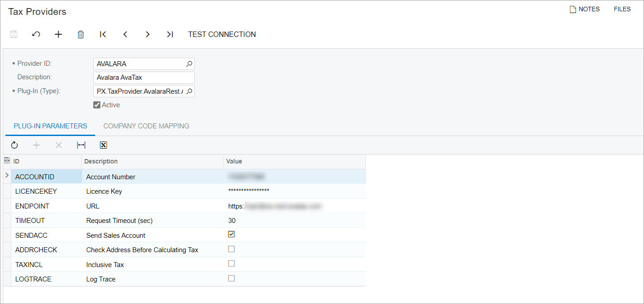
Task: Enable the Log Trace checkbox
Action: click(231, 278)
